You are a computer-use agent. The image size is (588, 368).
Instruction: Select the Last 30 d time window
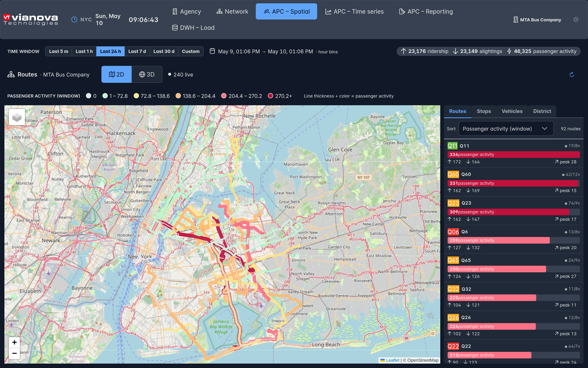164,51
